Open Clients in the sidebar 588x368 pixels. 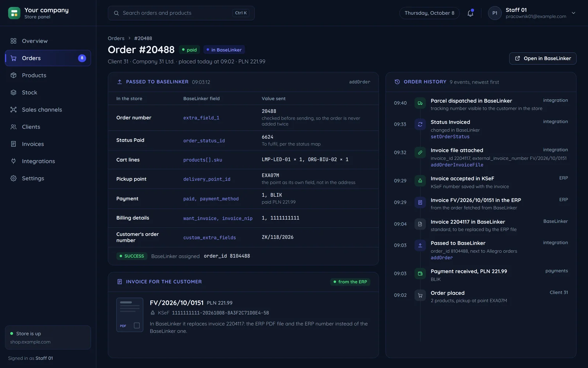48,127
